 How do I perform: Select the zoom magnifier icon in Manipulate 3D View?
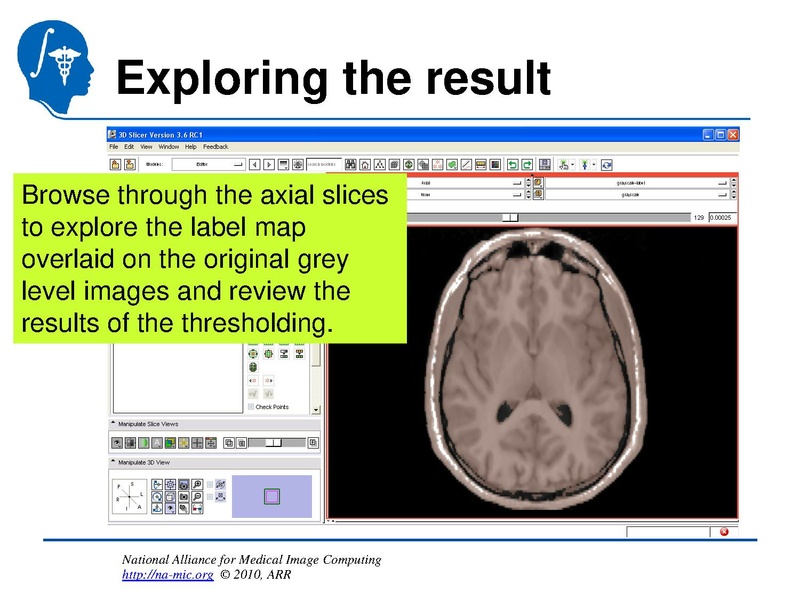pos(197,483)
